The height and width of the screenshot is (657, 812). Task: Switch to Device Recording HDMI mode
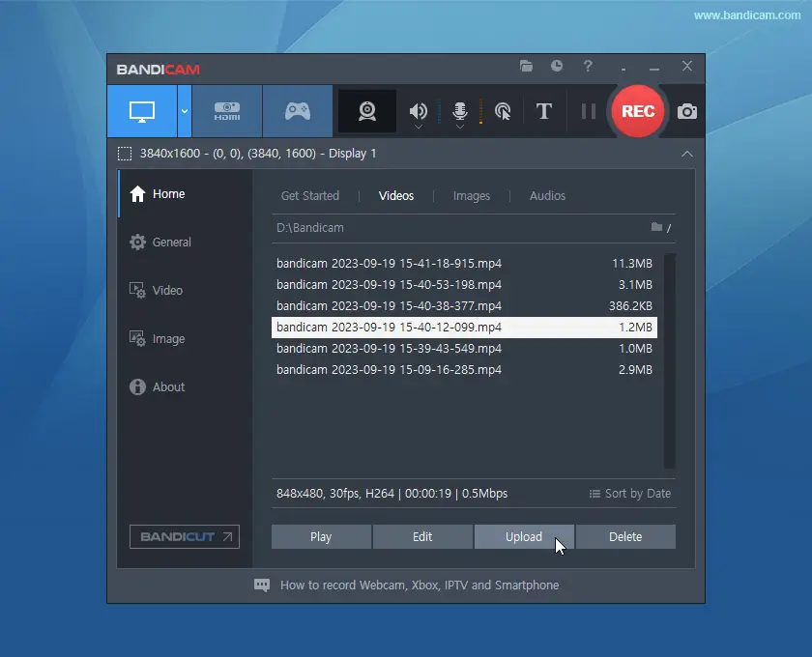tap(227, 111)
